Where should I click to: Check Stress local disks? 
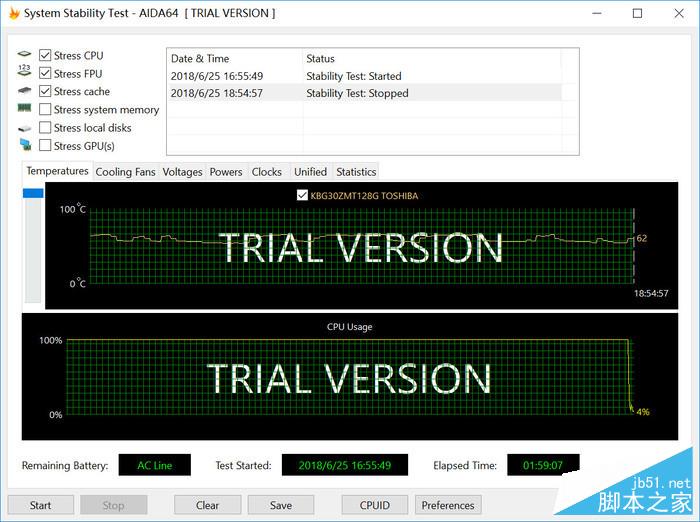[45, 128]
